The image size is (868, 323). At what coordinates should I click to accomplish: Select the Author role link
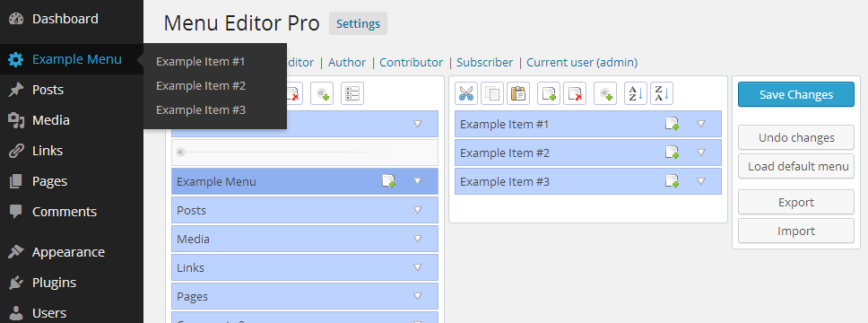pyautogui.click(x=347, y=63)
